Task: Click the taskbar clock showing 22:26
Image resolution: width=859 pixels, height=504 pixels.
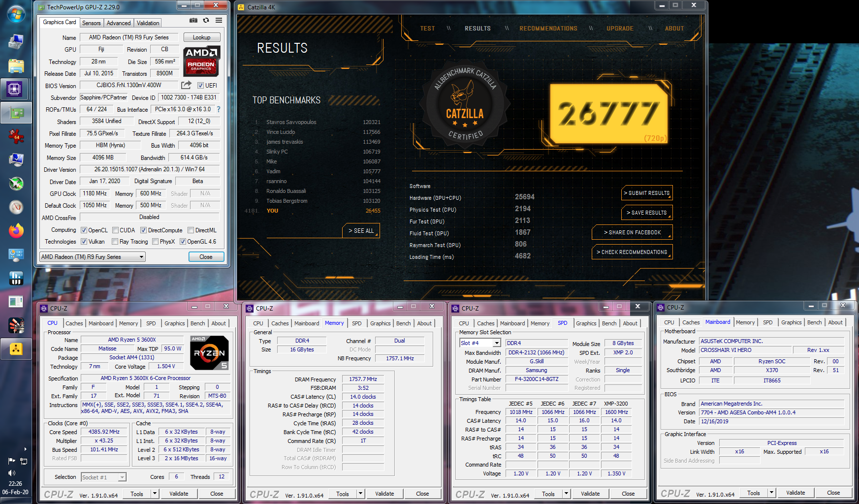Action: (x=15, y=484)
